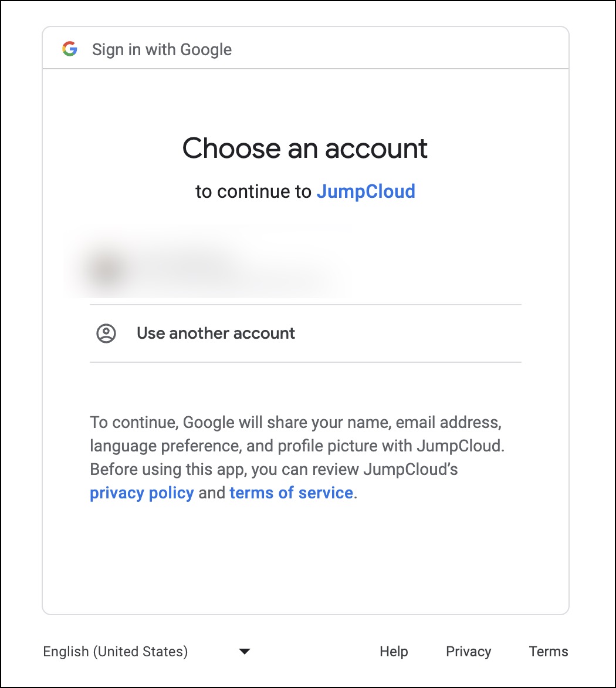This screenshot has height=688, width=616.
Task: Open the footer Privacy link
Action: 468,652
